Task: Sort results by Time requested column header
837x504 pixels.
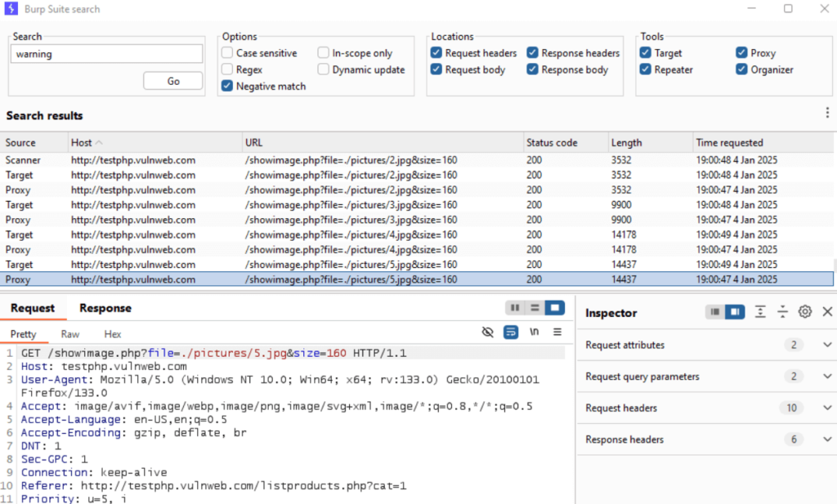Action: coord(763,142)
